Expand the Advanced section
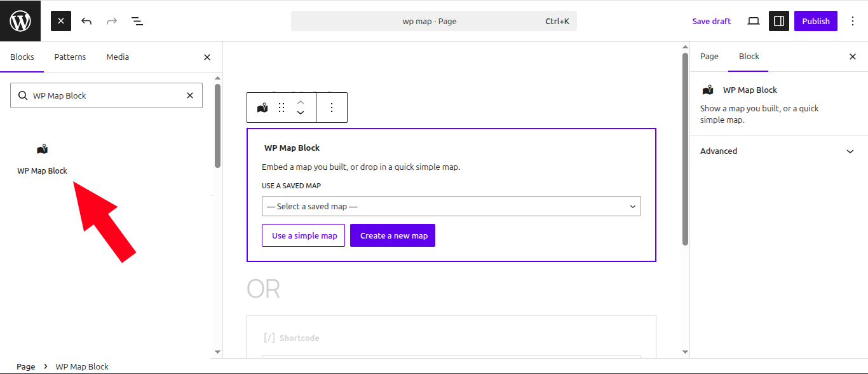 point(779,151)
